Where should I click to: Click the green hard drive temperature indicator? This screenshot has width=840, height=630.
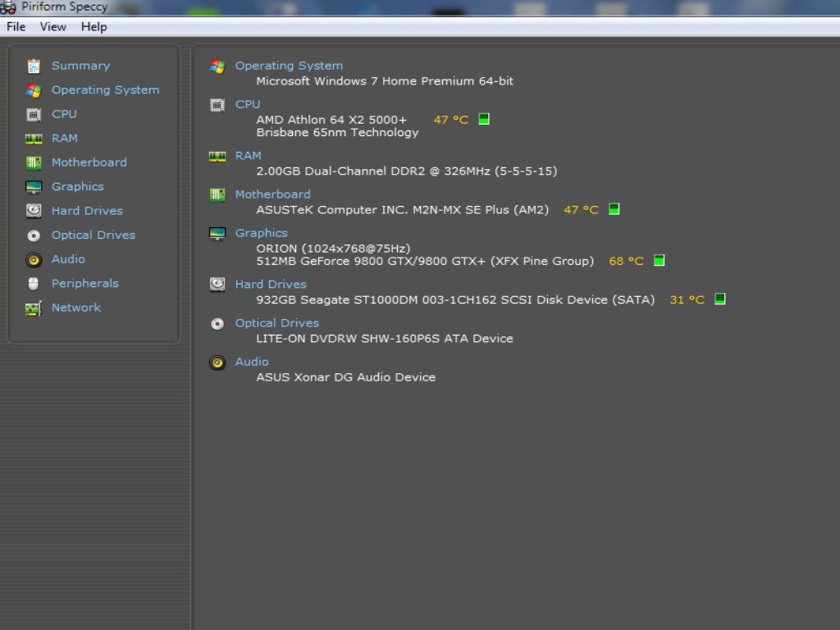point(720,299)
